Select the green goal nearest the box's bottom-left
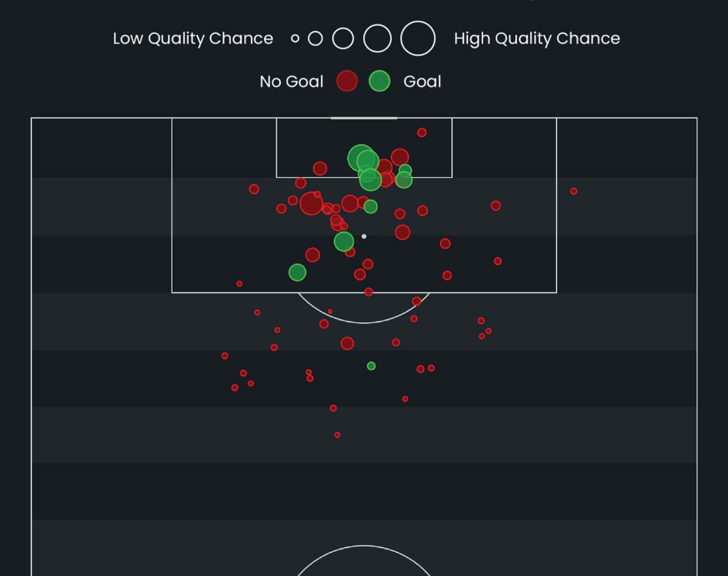 [297, 273]
